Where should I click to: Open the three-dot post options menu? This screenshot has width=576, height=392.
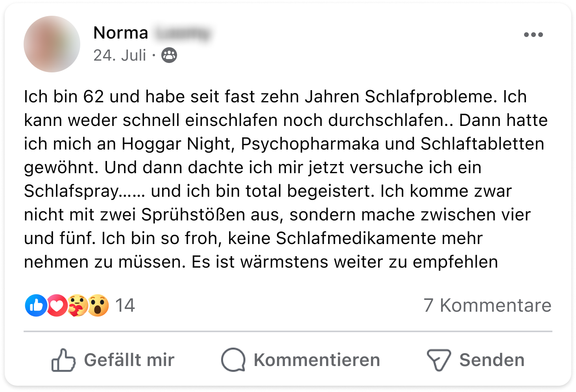[533, 35]
